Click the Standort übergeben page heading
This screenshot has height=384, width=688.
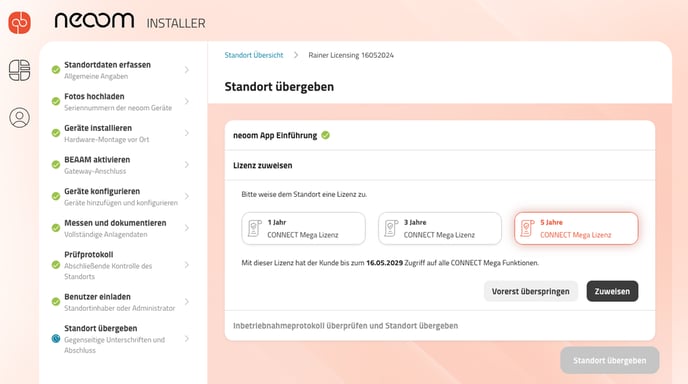279,86
